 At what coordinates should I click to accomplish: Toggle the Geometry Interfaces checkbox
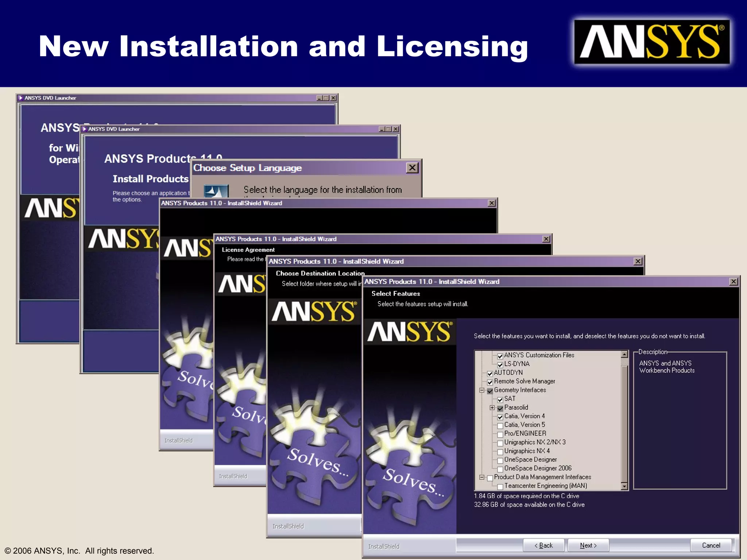tap(490, 391)
